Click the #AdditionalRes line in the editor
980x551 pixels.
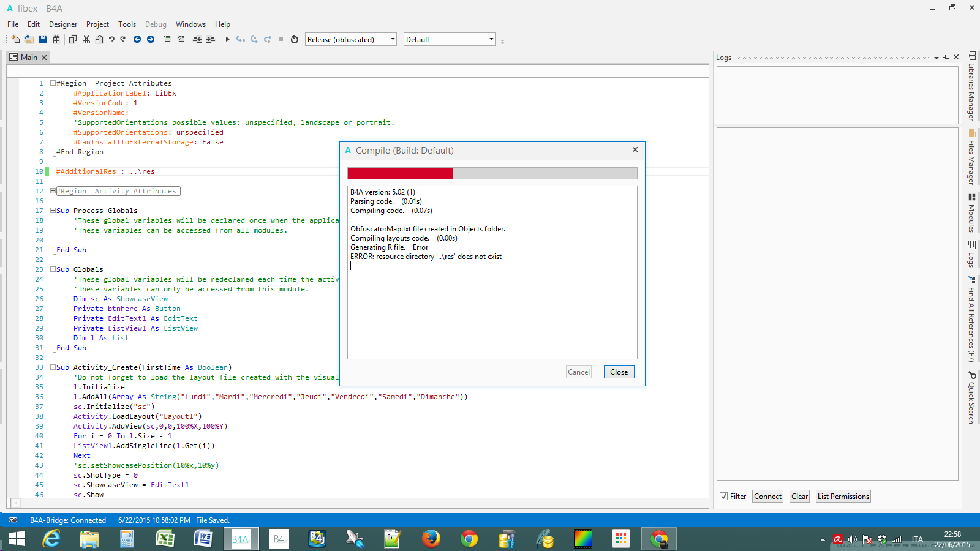coord(105,171)
